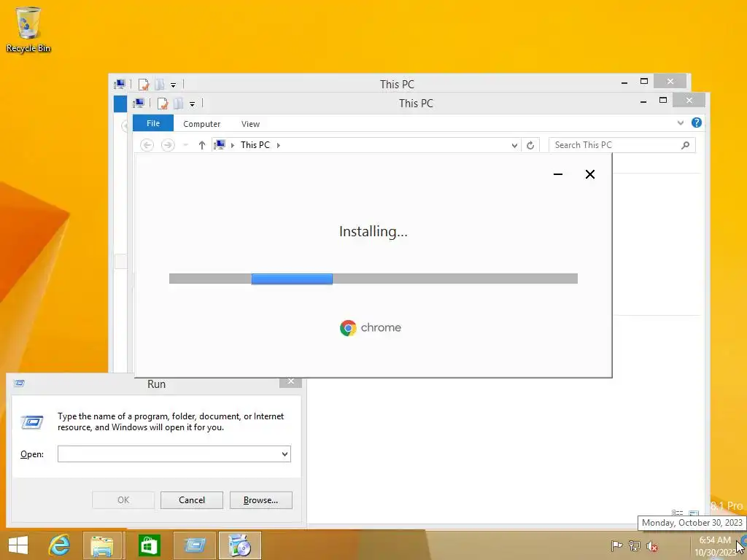
Task: Minimize the back This PC window
Action: pyautogui.click(x=624, y=82)
